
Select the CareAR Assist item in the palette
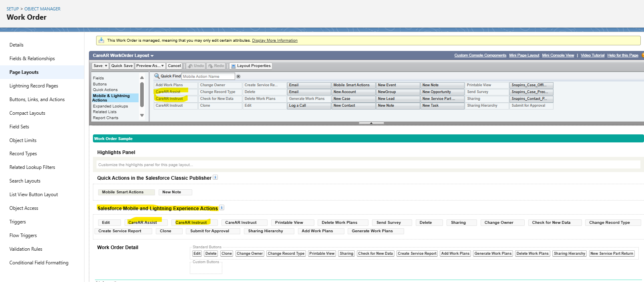176,92
